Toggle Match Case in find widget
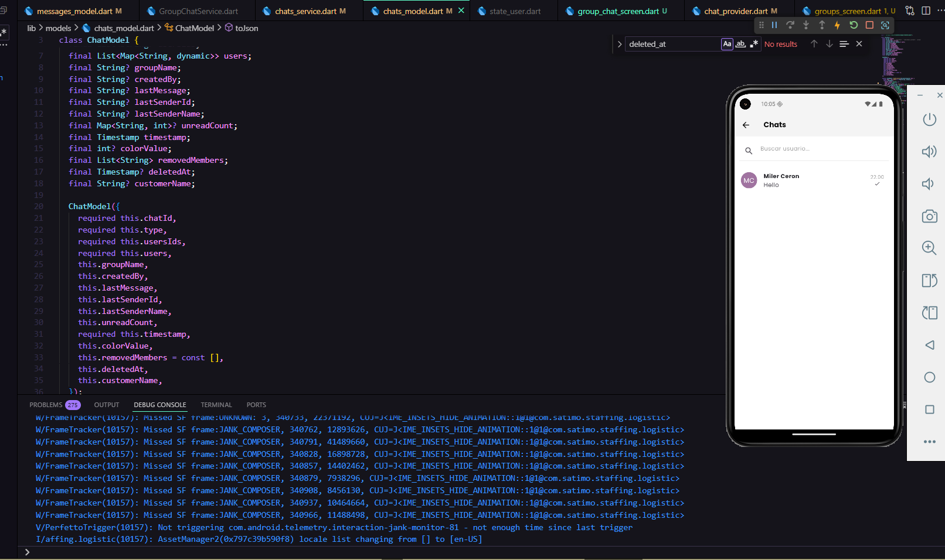This screenshot has width=945, height=560. tap(727, 44)
